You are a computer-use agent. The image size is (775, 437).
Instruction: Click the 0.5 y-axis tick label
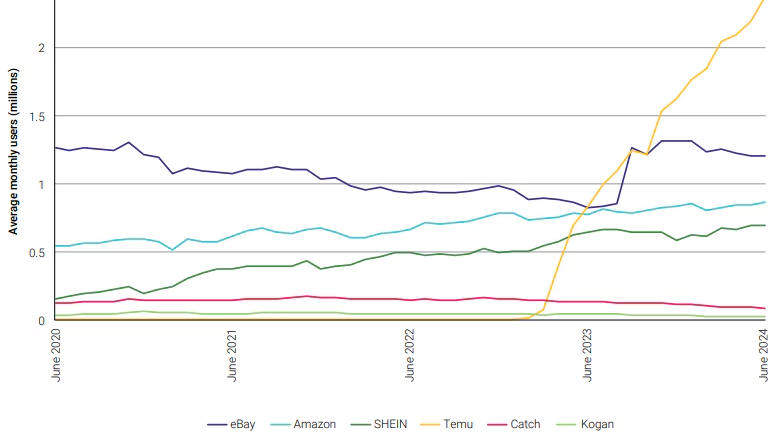37,253
